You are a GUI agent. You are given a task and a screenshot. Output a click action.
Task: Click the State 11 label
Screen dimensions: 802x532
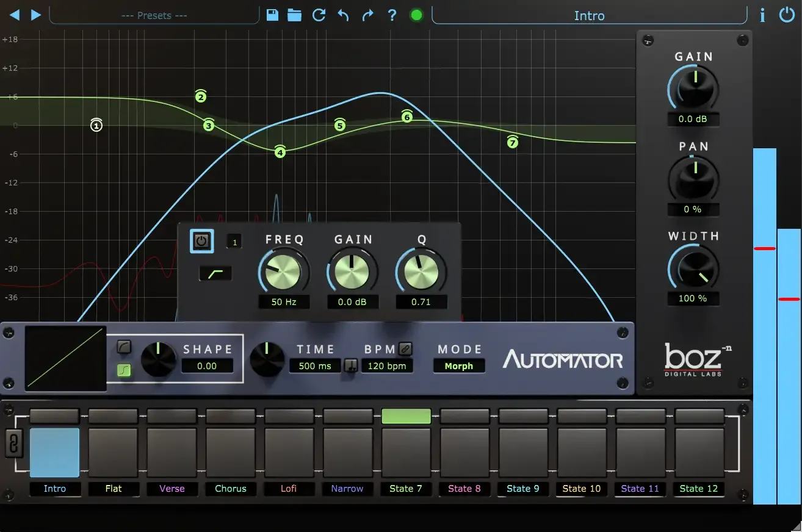[640, 488]
